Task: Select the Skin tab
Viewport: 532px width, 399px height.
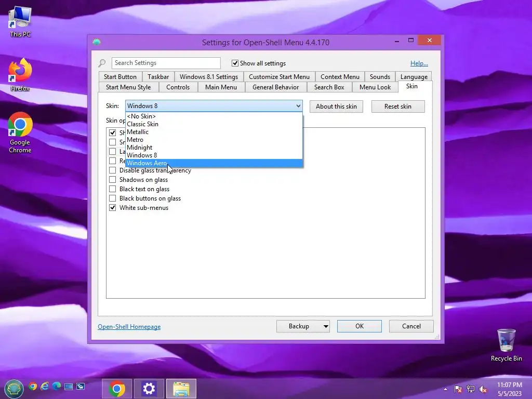Action: [412, 86]
